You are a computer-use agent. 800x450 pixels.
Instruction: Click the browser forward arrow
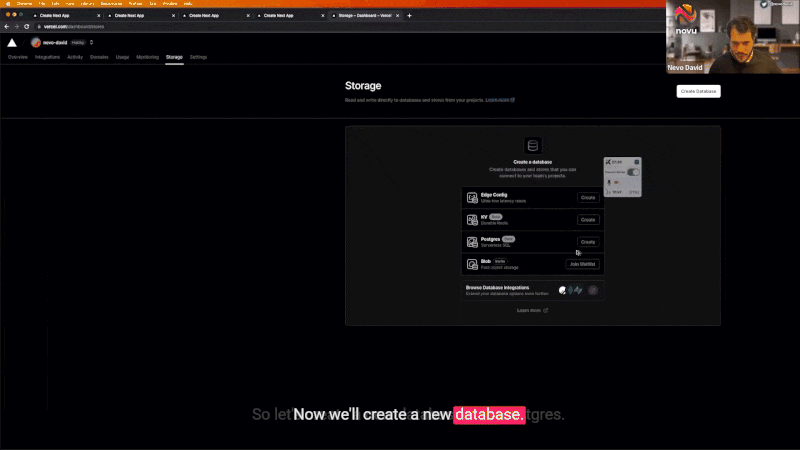point(16,27)
